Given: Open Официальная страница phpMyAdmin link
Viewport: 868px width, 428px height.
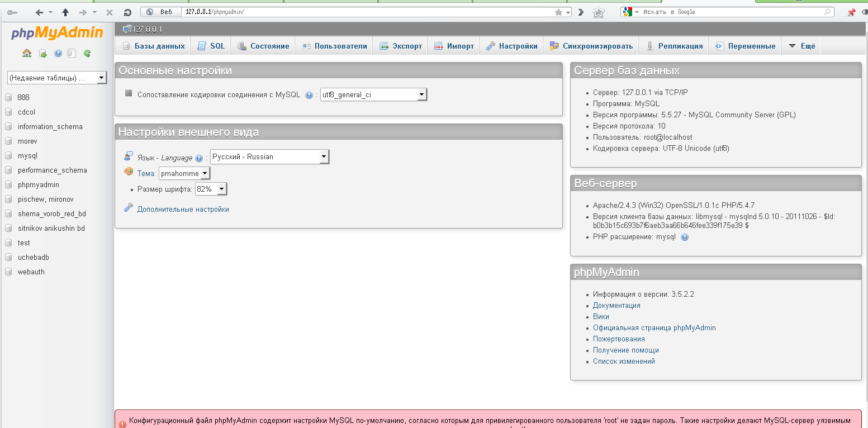Looking at the screenshot, I should [654, 328].
